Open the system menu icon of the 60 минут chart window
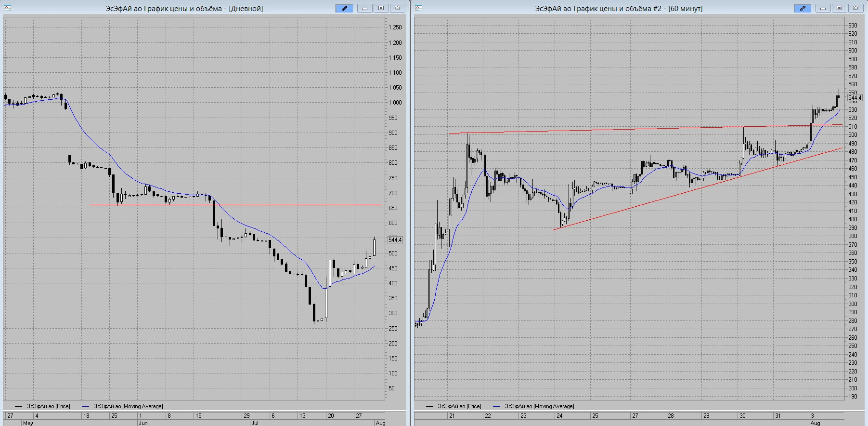The image size is (868, 426). pos(419,8)
